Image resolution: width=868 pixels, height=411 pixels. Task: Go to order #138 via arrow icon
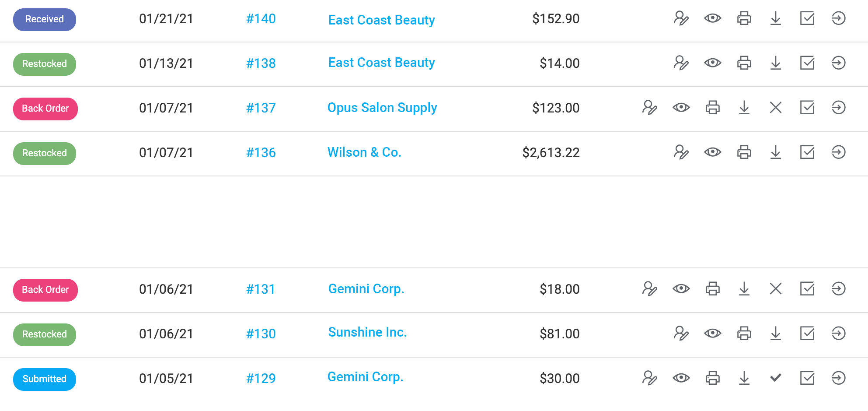(838, 63)
